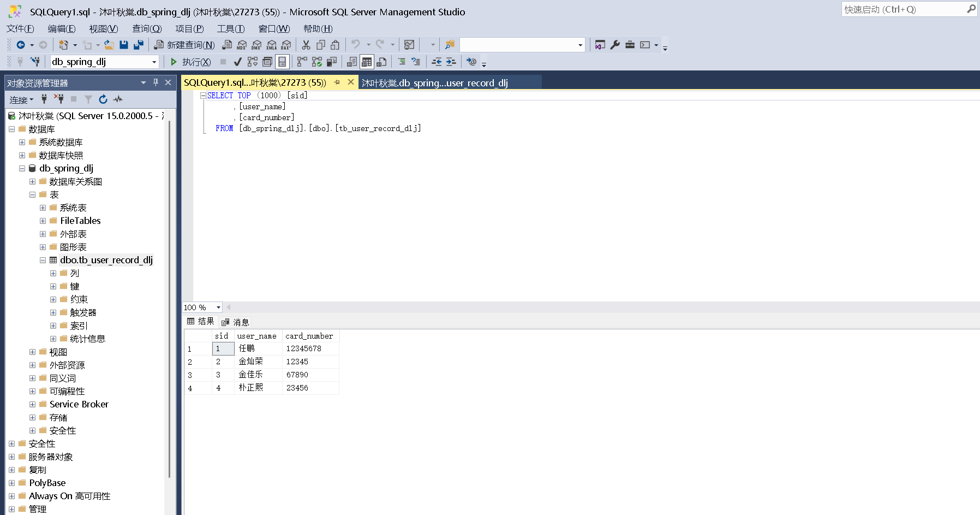Collapse the db_spring_dlj database node
Screen dimensions: 980x515
click(22, 168)
